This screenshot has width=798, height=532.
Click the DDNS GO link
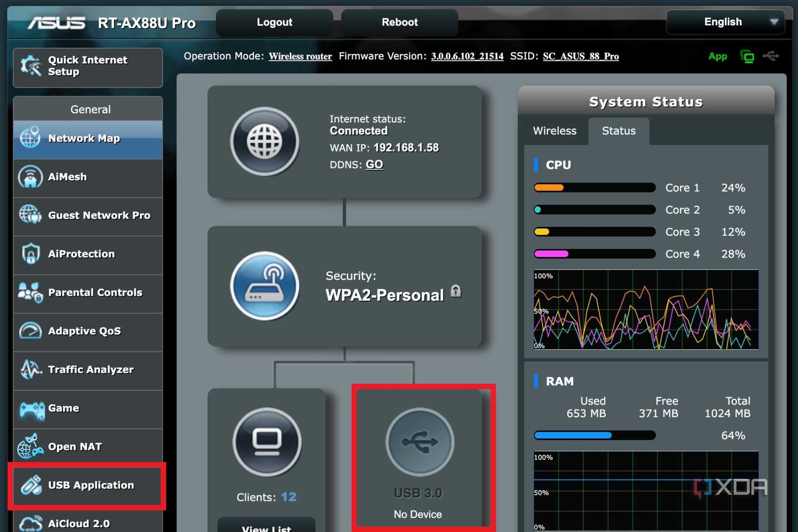click(374, 164)
